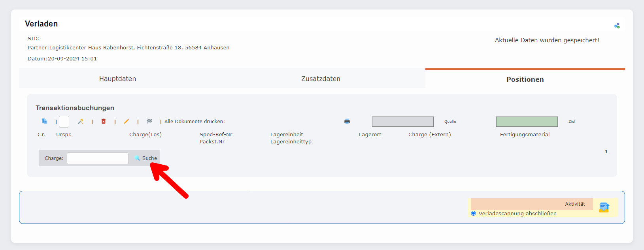
Task: Click the orange pencil edit icon
Action: [x=127, y=122]
